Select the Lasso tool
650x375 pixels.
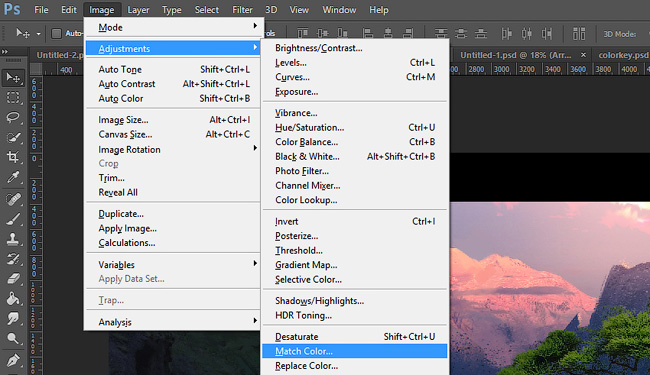(13, 117)
